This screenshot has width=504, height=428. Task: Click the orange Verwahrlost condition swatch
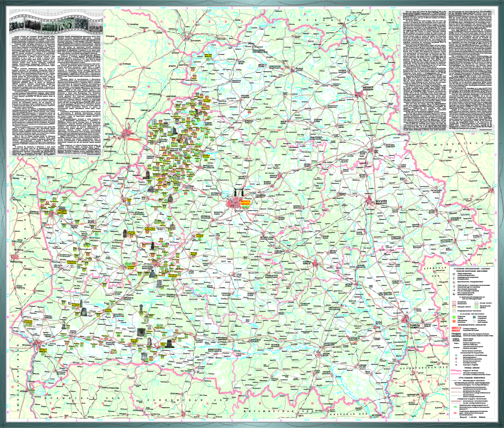point(454,321)
